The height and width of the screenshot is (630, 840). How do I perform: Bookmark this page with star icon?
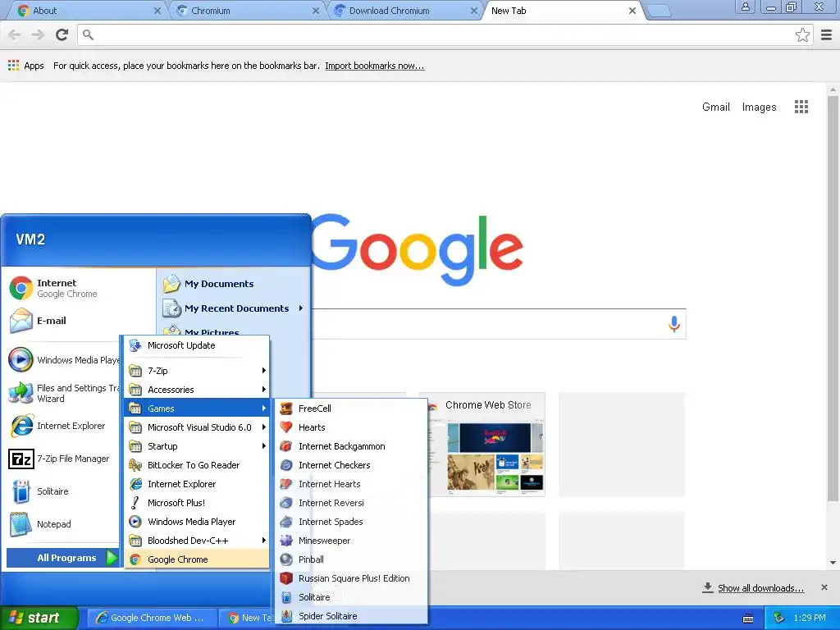tap(802, 34)
